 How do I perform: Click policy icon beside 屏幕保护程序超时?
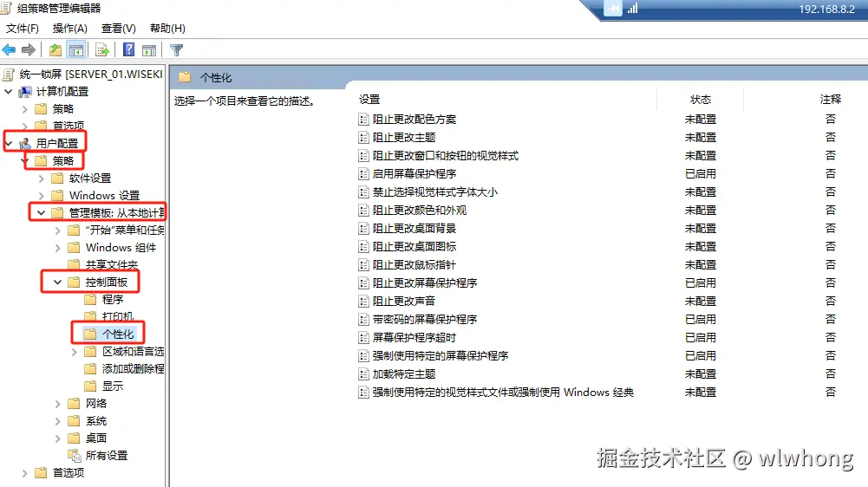pos(363,338)
